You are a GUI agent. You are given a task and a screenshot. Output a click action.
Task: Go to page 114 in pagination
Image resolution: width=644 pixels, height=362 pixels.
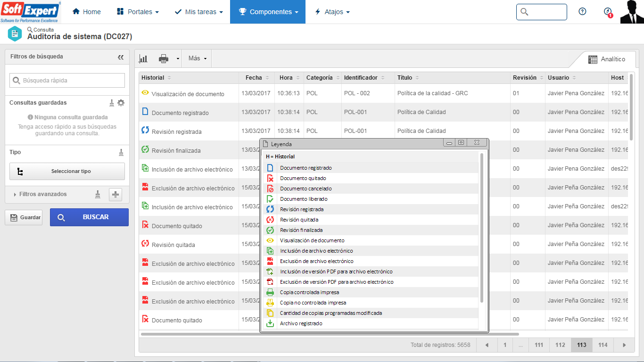pos(603,345)
